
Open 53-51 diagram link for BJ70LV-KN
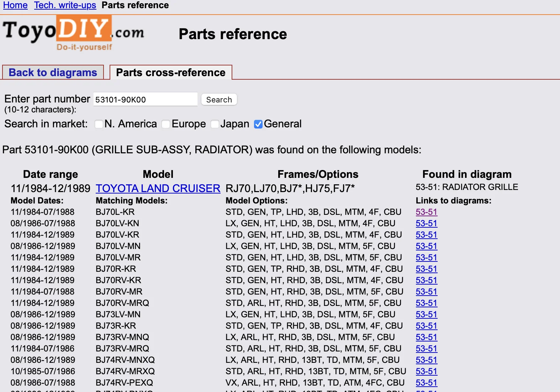[x=427, y=223]
